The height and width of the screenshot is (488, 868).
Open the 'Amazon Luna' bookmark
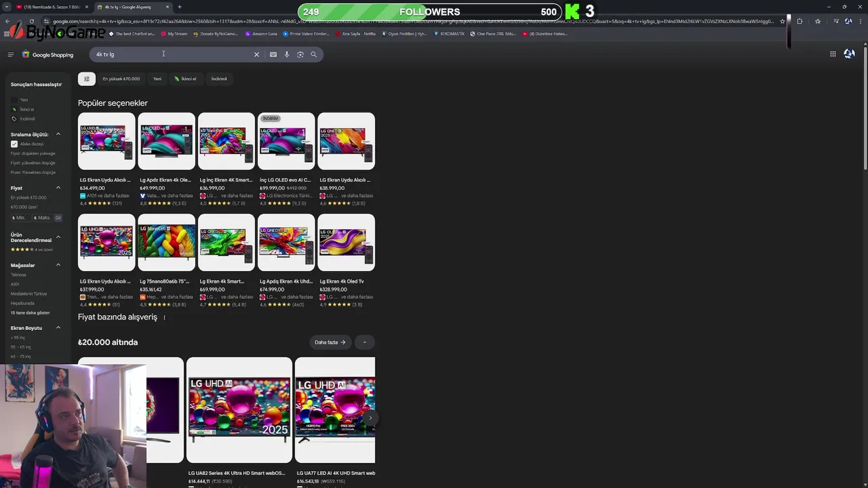click(261, 33)
